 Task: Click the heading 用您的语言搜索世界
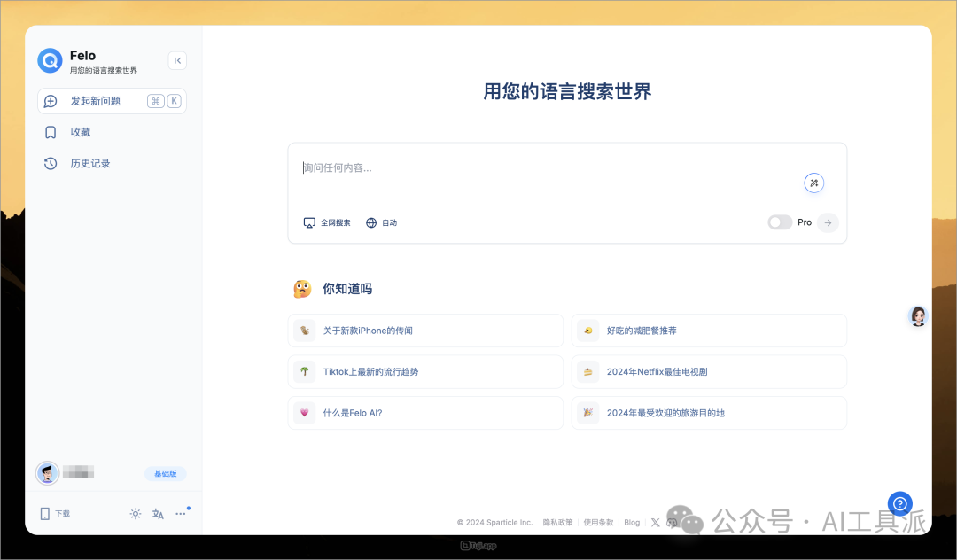[x=567, y=91]
